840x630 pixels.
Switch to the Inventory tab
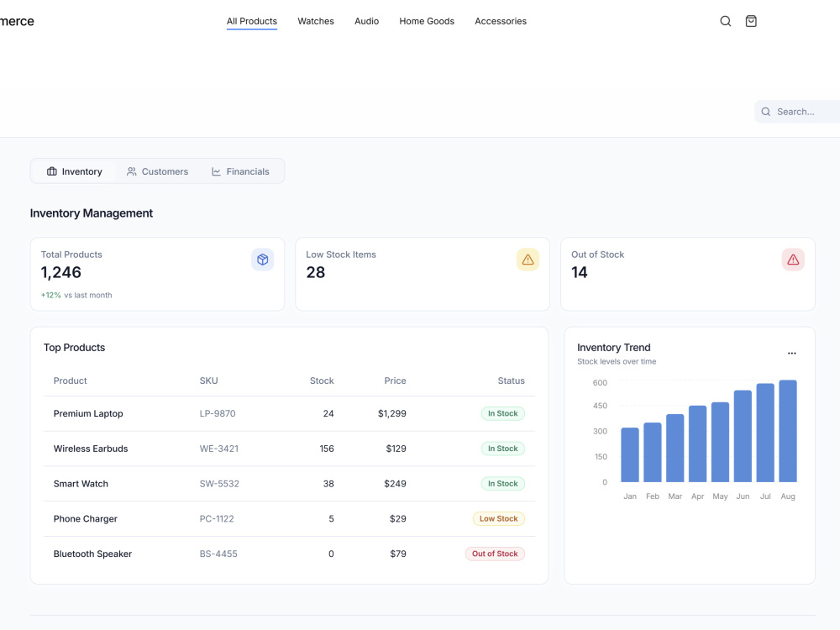click(x=75, y=171)
